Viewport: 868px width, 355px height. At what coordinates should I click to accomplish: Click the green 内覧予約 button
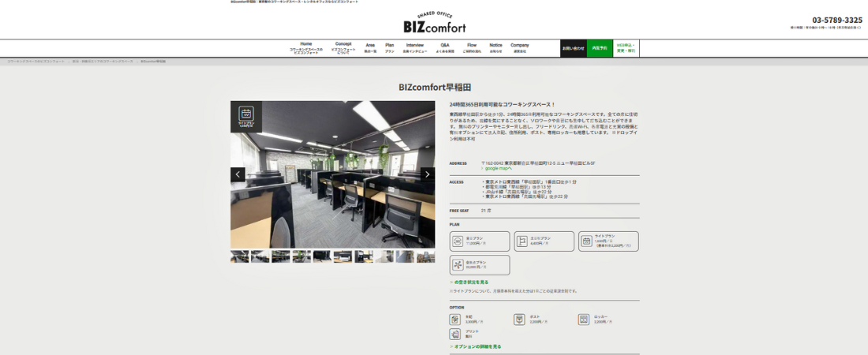(x=600, y=48)
